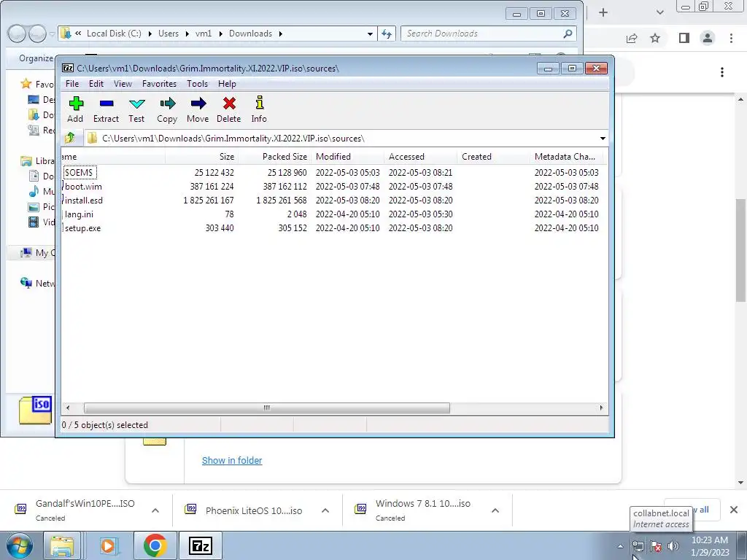Close the Chrome downloads bar
The width and height of the screenshot is (747, 560).
point(734,510)
